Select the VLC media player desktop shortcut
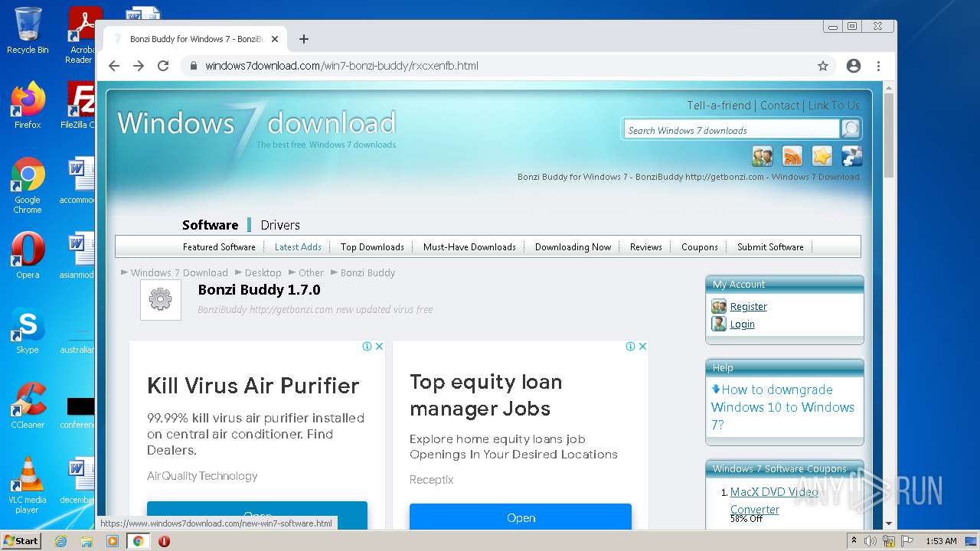Screen dimensions: 980x551 tap(28, 485)
